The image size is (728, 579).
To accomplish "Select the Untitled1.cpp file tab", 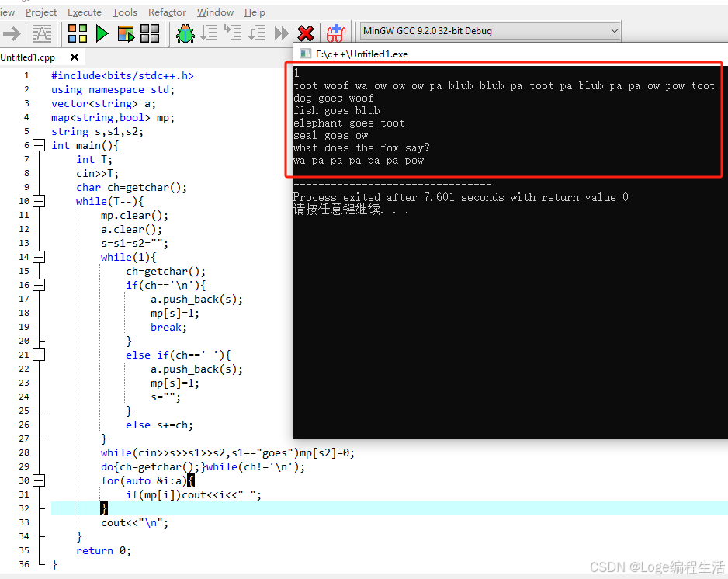I will click(x=28, y=57).
